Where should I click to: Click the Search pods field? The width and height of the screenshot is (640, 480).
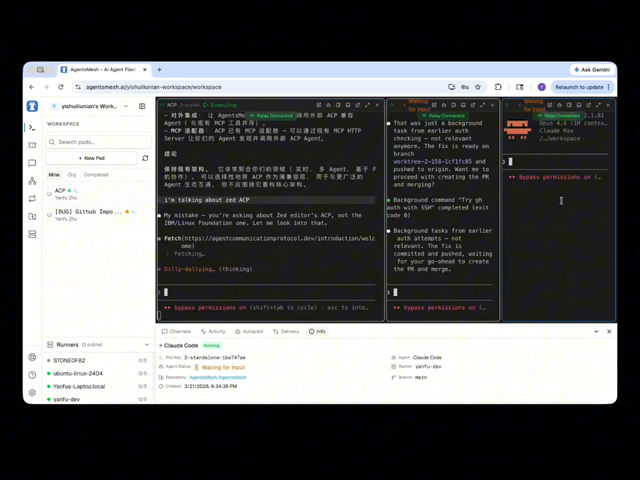tap(98, 142)
